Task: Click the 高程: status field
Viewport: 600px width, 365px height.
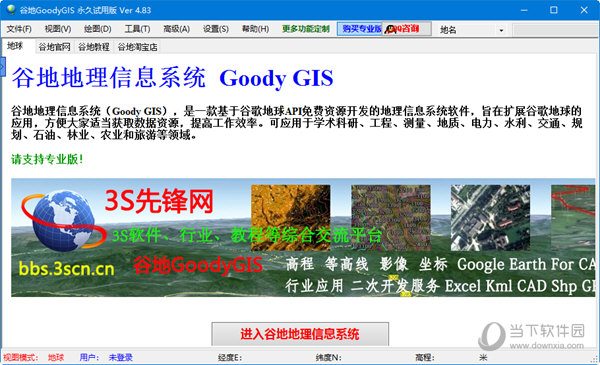Action: 425,357
